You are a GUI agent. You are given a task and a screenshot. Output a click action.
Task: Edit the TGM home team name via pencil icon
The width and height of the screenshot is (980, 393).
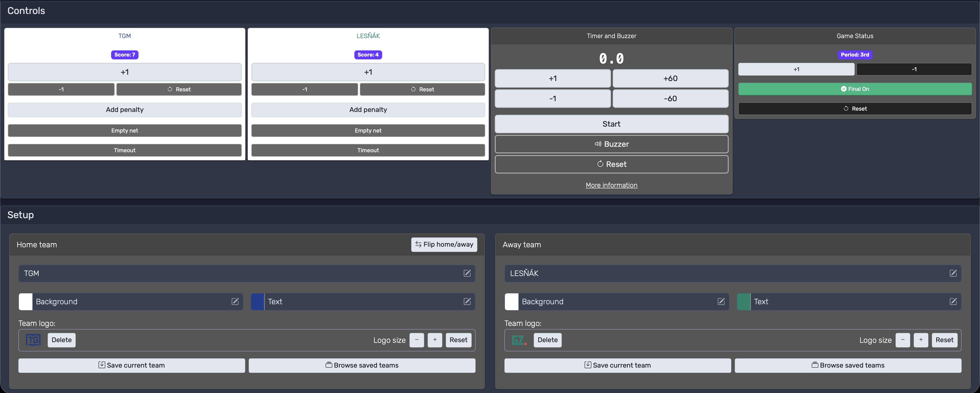pos(467,273)
